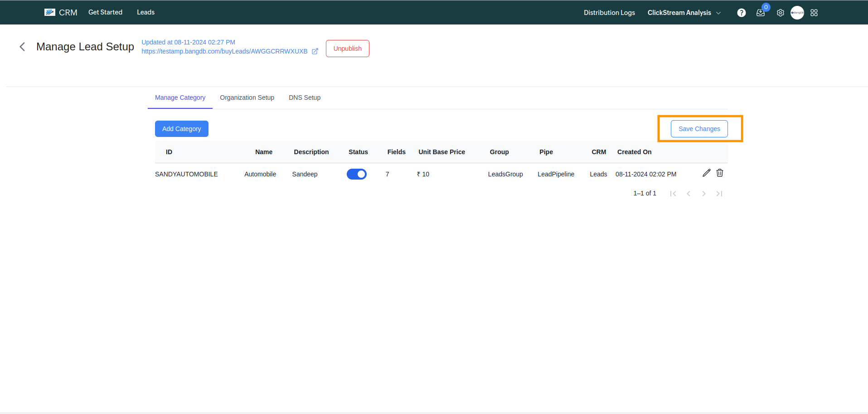Select the LeadsGroup cell

pyautogui.click(x=505, y=174)
